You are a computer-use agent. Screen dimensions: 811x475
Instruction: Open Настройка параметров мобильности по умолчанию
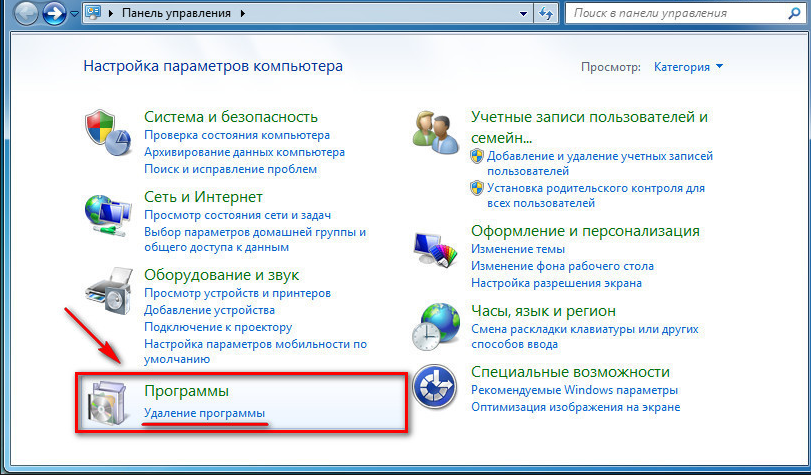point(256,351)
